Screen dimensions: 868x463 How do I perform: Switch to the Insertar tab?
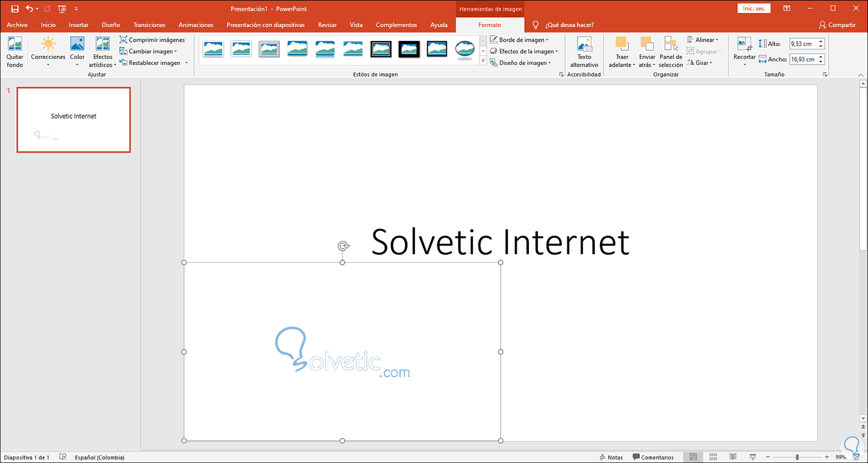coord(79,25)
